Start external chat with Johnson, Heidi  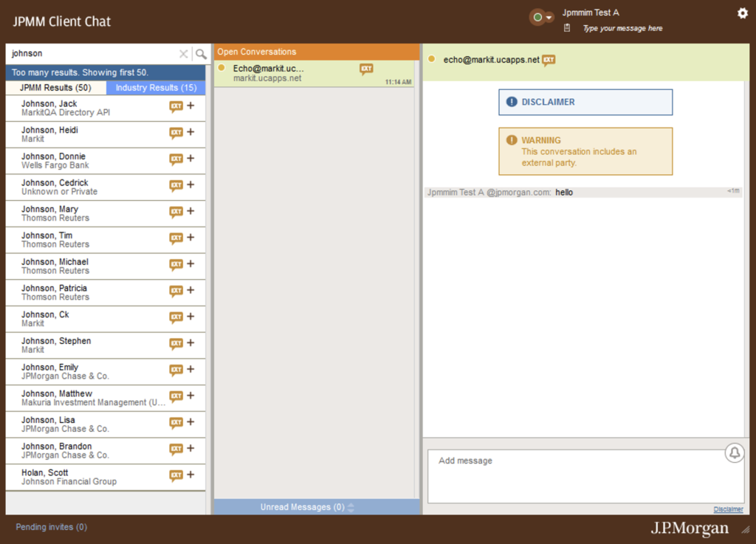[x=176, y=133]
